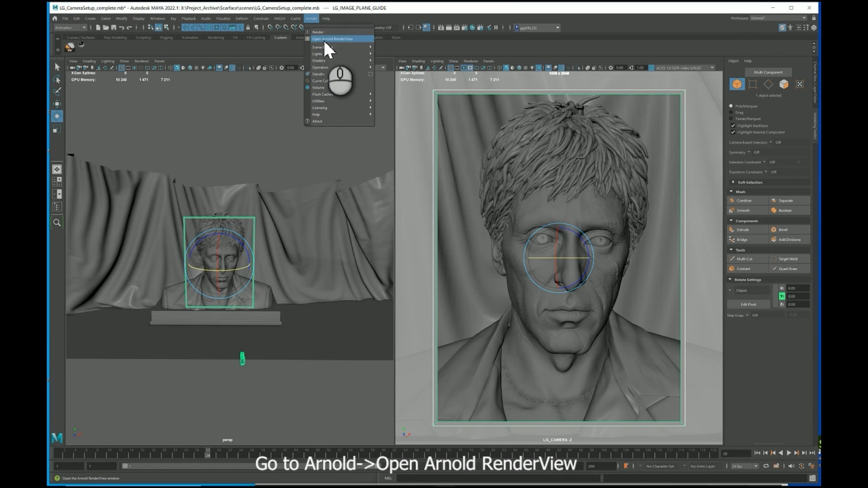Viewport: 868px width, 488px height.
Task: Toggle Highlight Backfaces checkbox
Action: point(733,126)
